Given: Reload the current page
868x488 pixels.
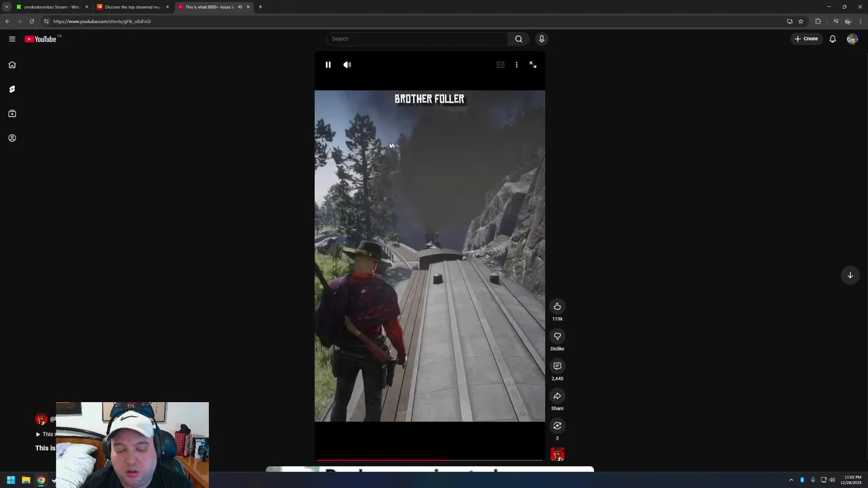Looking at the screenshot, I should (31, 21).
